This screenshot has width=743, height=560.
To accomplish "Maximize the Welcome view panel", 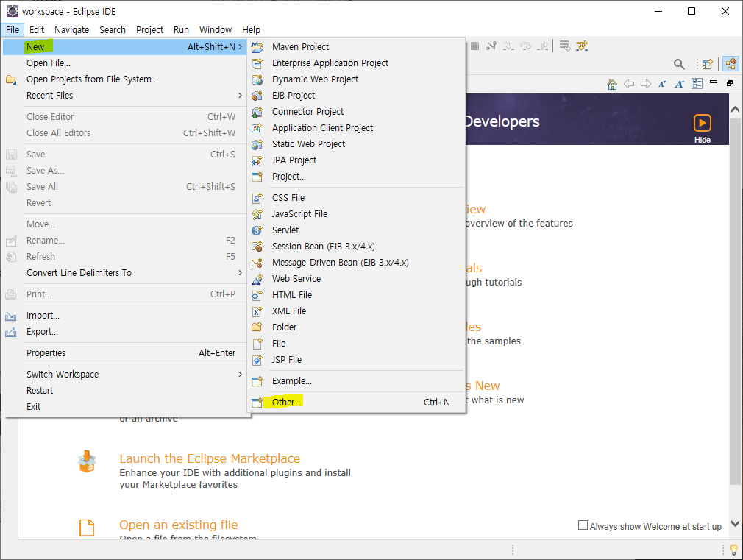I will click(x=730, y=83).
